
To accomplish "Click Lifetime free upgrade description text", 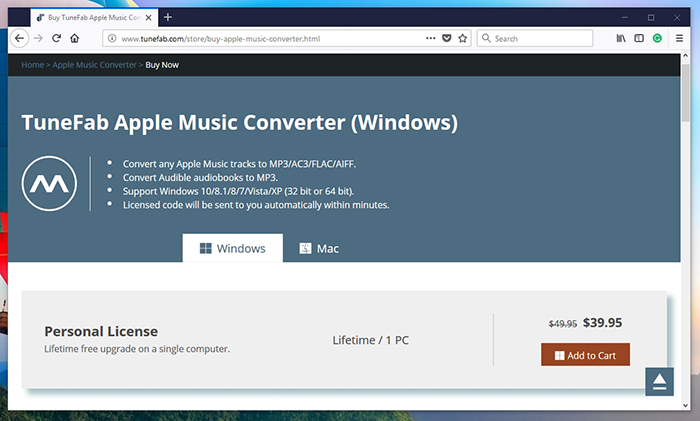I will (x=137, y=349).
